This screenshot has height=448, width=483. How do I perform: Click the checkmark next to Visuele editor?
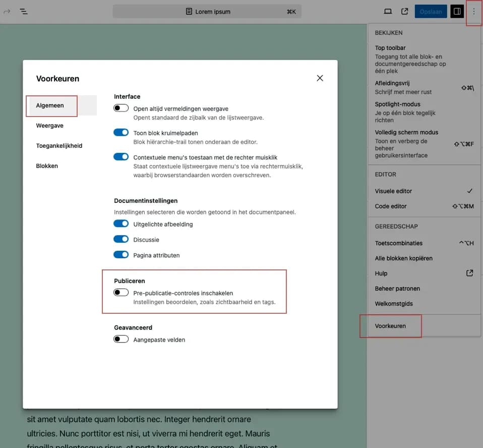point(469,191)
